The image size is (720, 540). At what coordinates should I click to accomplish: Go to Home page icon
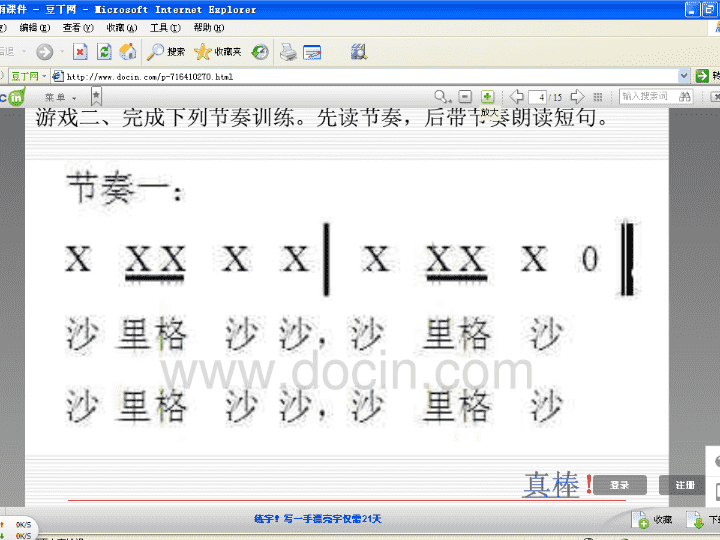coord(128,51)
